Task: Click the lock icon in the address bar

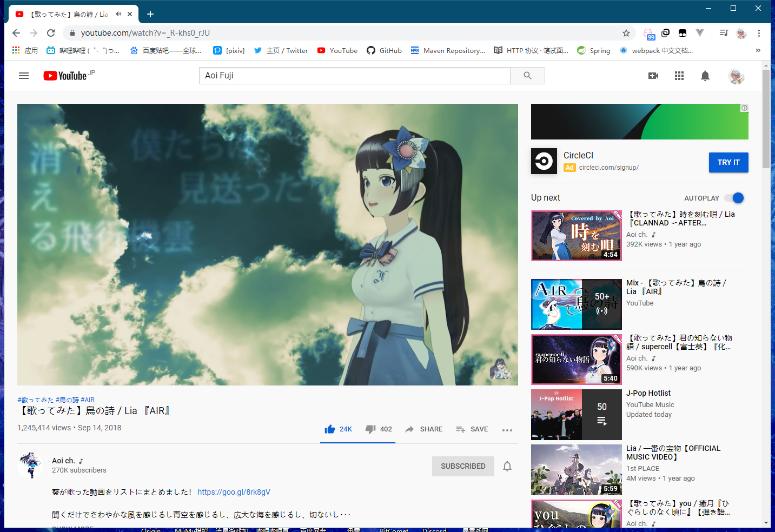Action: click(x=72, y=33)
